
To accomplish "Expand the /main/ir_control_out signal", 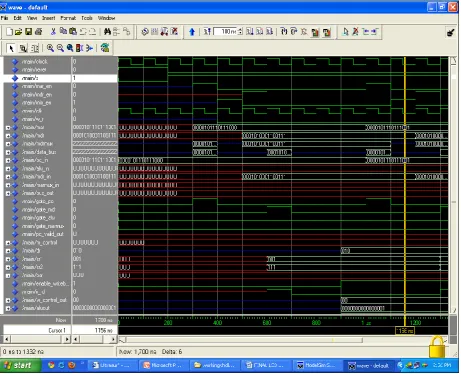I will [x=8, y=301].
